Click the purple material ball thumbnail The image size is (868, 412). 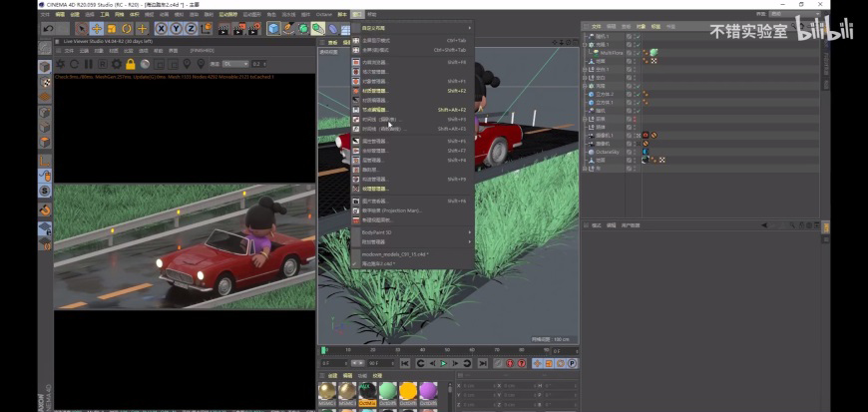429,390
